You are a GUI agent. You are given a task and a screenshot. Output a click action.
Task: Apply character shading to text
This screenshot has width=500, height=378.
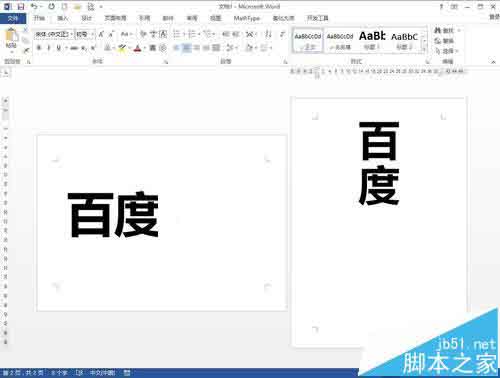pos(152,48)
